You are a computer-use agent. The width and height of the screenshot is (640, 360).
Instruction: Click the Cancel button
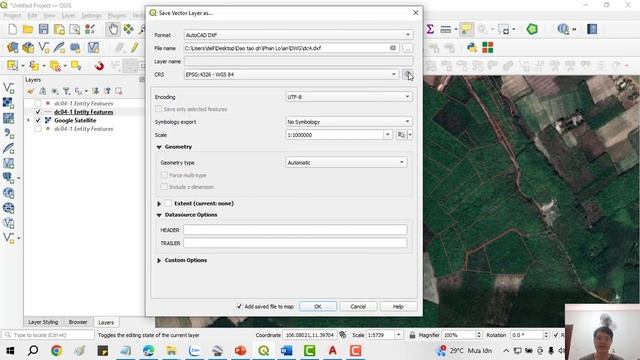coord(358,307)
